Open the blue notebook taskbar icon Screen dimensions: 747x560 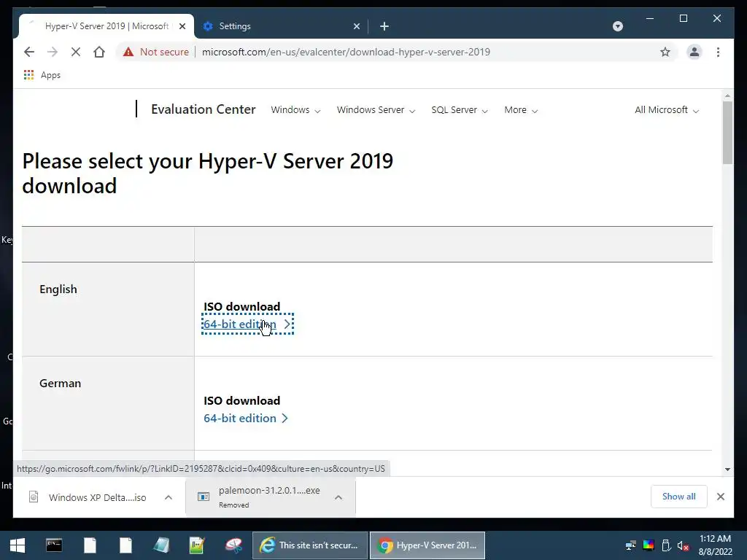[x=161, y=545]
